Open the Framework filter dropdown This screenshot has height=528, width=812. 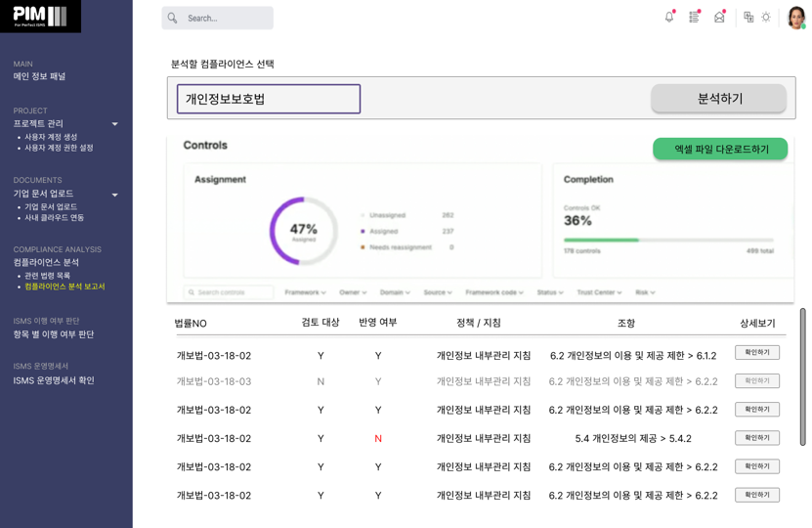(305, 292)
